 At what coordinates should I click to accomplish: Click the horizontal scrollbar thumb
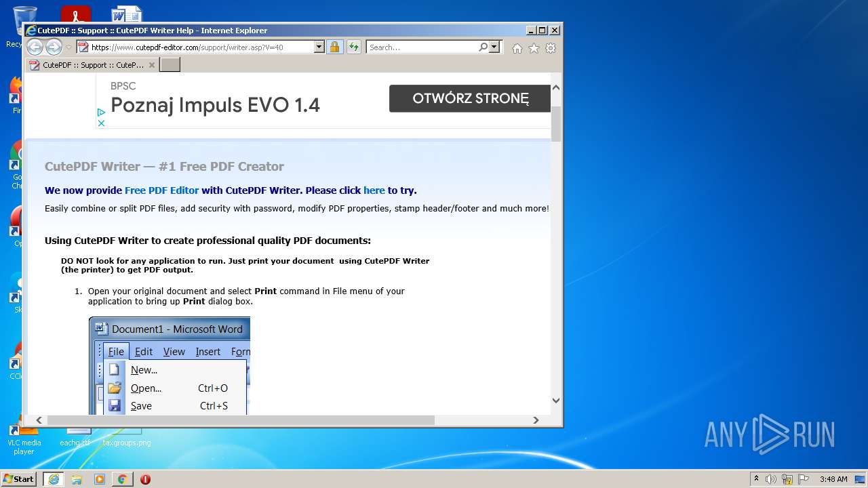click(241, 420)
